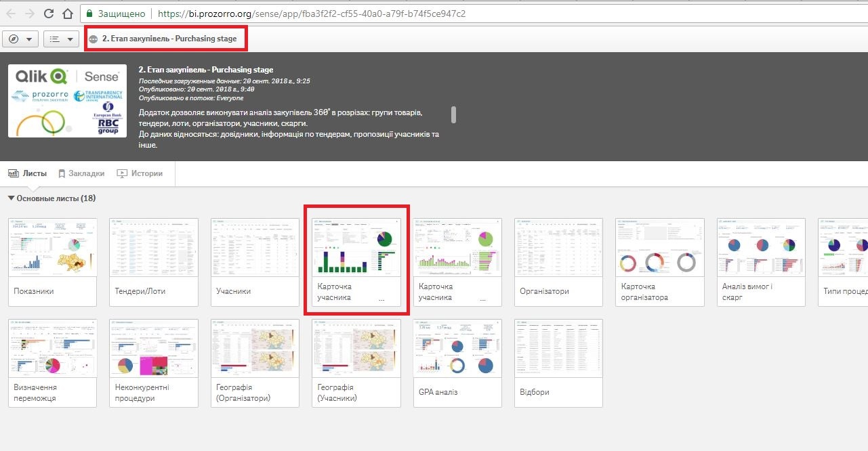
Task: Open the Тендери/Лоти sheet
Action: 154,261
